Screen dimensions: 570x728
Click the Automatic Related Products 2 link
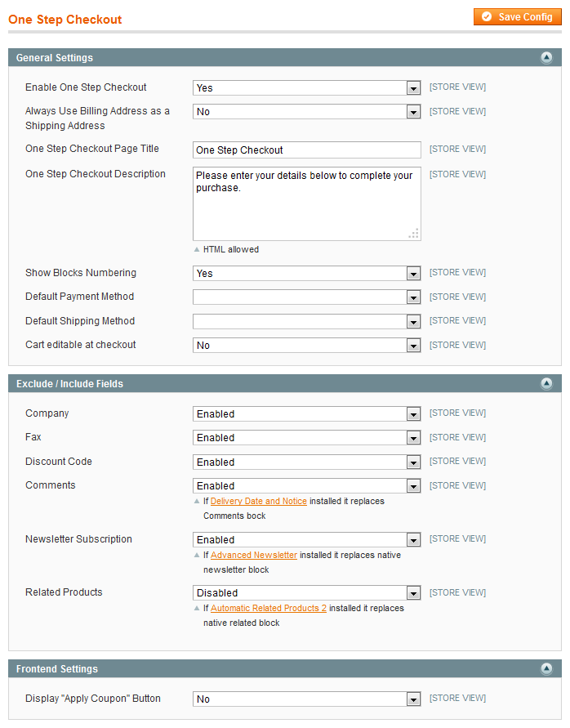tap(268, 609)
